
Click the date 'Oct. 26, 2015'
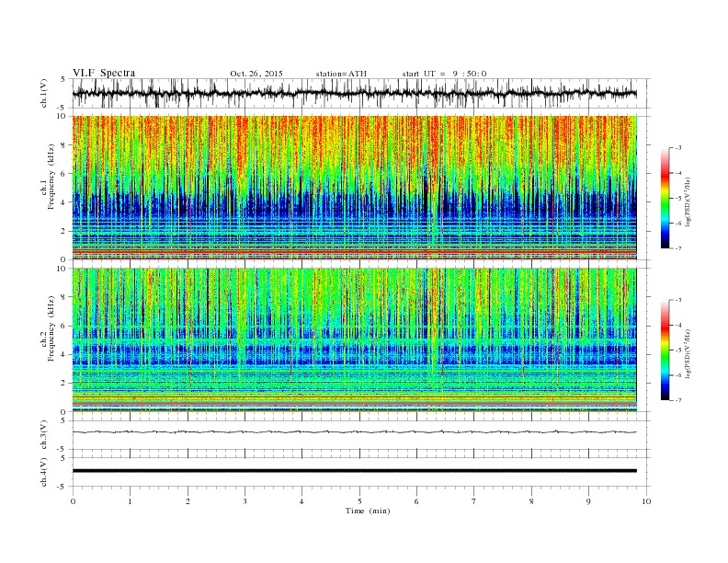(256, 74)
